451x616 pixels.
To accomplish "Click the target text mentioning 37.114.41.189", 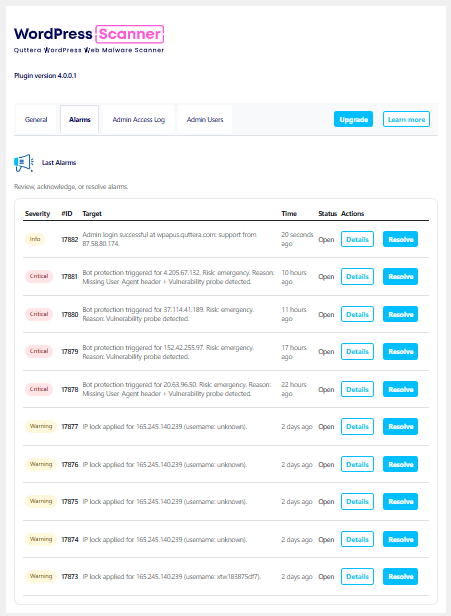I will tap(168, 314).
